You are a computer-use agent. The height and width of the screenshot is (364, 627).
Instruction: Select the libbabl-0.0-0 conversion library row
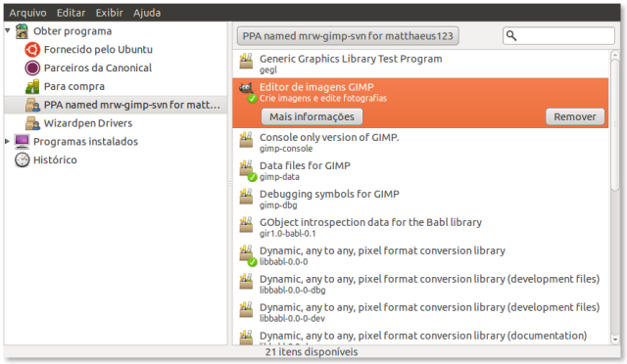420,256
